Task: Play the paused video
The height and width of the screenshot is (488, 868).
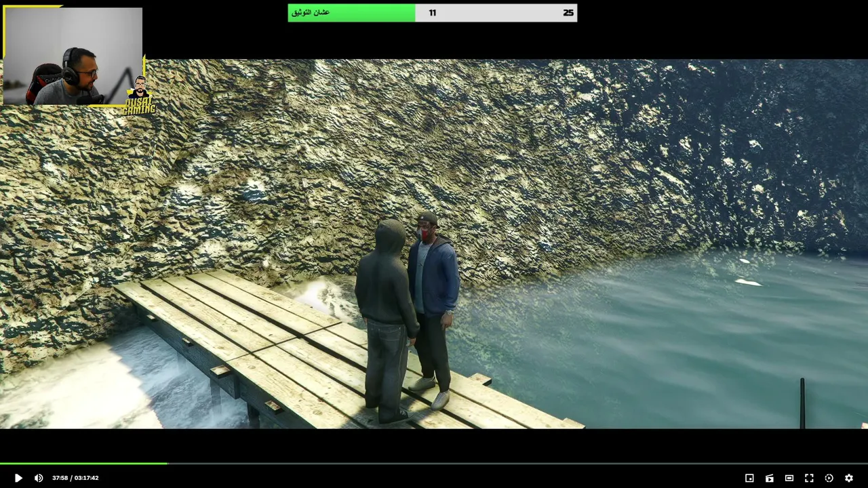Action: (18, 478)
